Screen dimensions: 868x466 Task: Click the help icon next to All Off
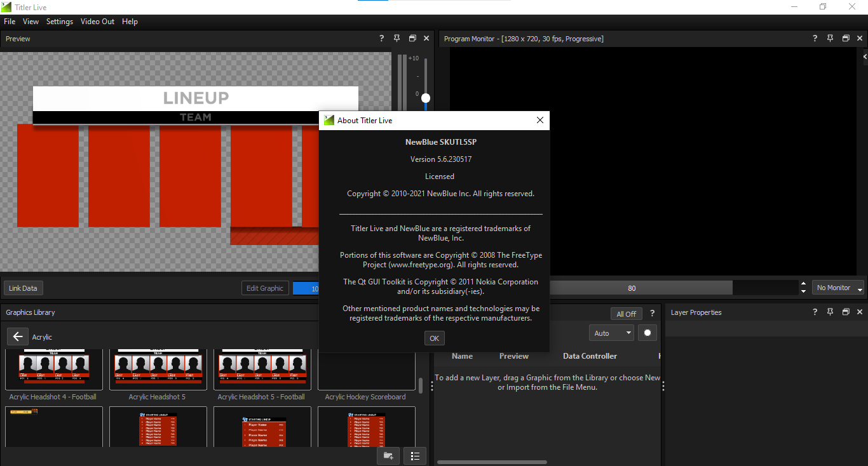click(x=652, y=314)
